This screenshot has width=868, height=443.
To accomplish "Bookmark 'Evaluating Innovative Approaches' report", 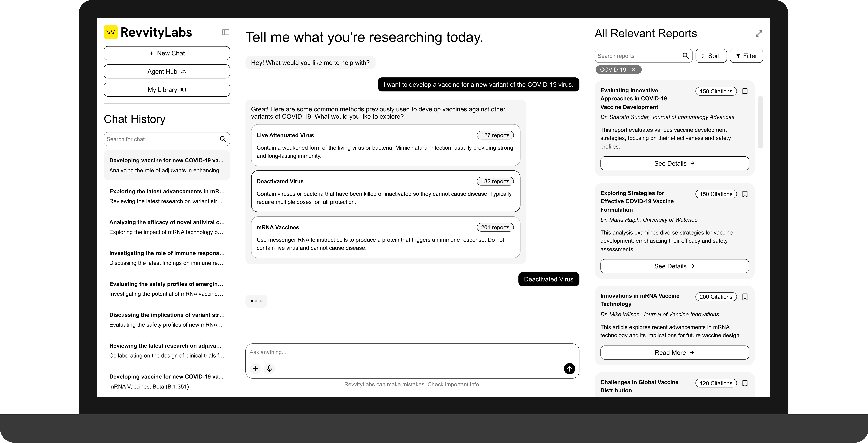I will pyautogui.click(x=745, y=92).
